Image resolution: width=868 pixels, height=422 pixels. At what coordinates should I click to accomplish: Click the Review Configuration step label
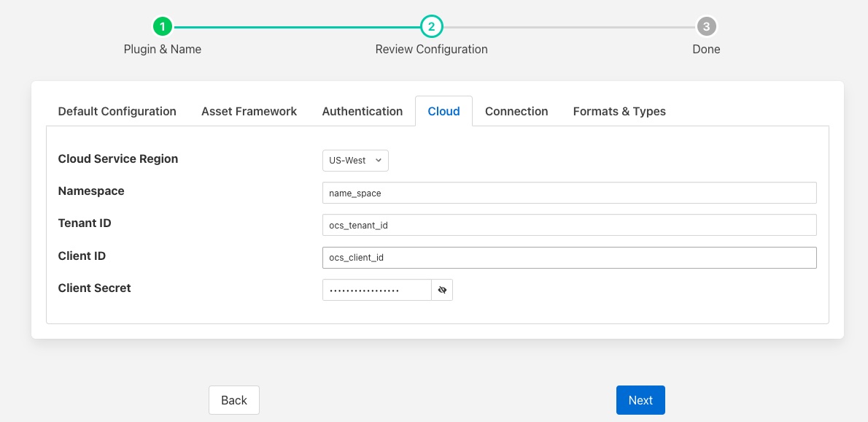coord(431,50)
